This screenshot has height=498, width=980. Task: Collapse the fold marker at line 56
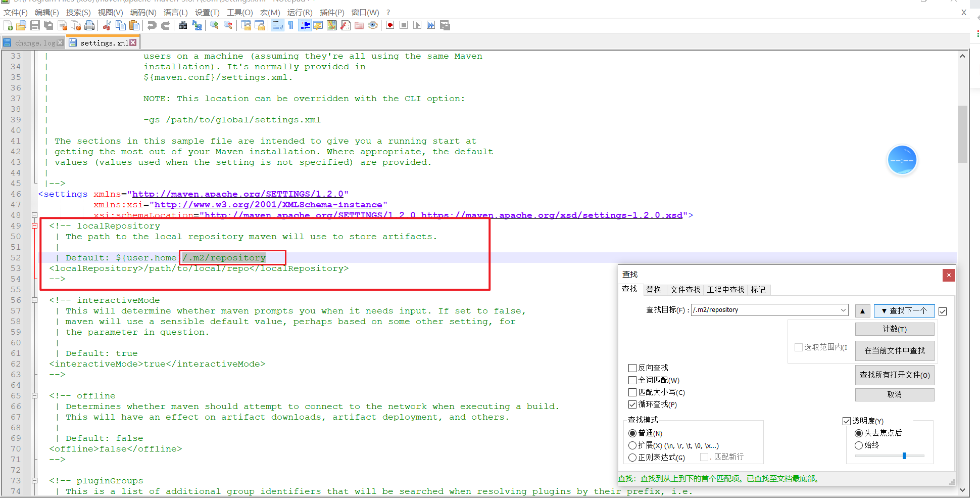35,300
